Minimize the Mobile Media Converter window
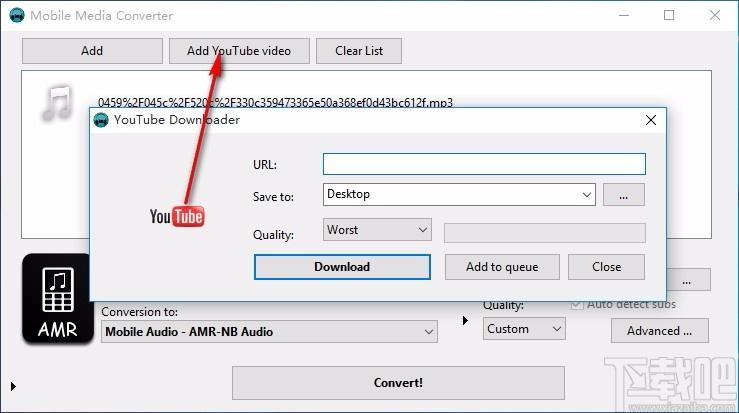739x413 pixels. (x=624, y=15)
